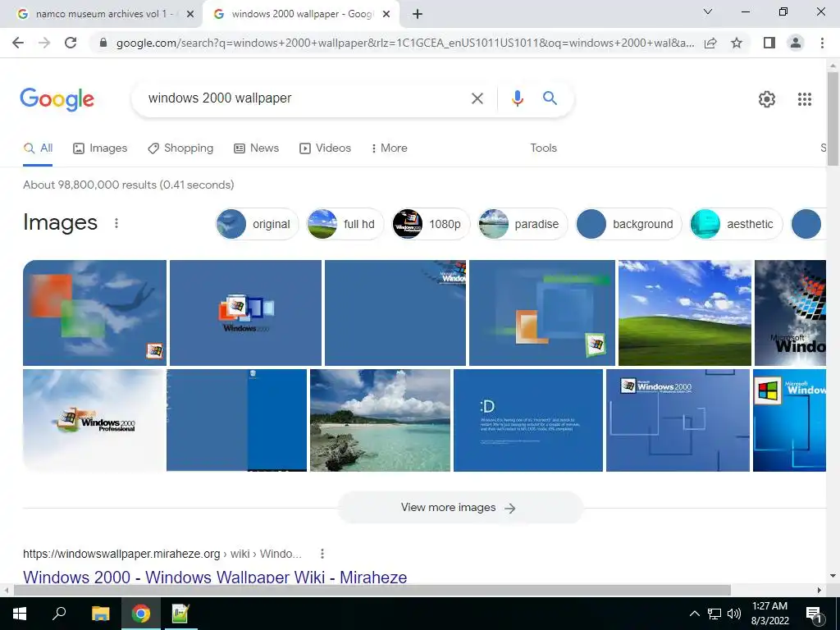
Task: Go back to the previous page
Action: tap(18, 43)
